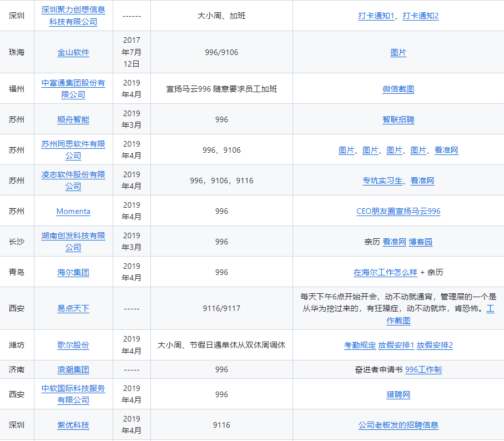Click the 奋进者申请书 text

pos(379,369)
